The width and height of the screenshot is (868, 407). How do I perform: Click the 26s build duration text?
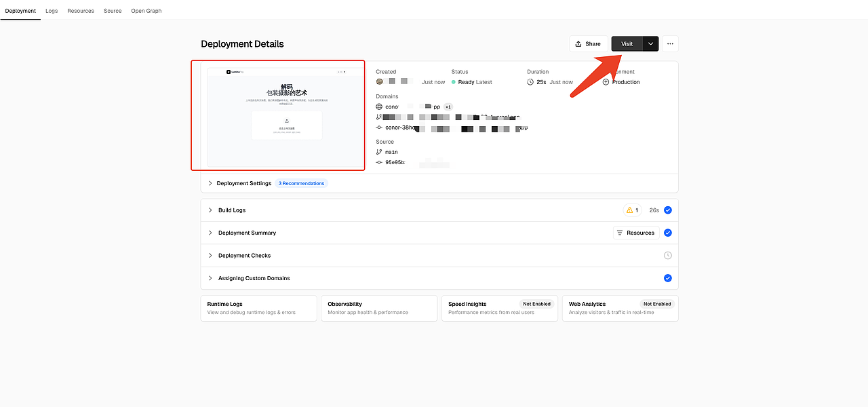654,210
